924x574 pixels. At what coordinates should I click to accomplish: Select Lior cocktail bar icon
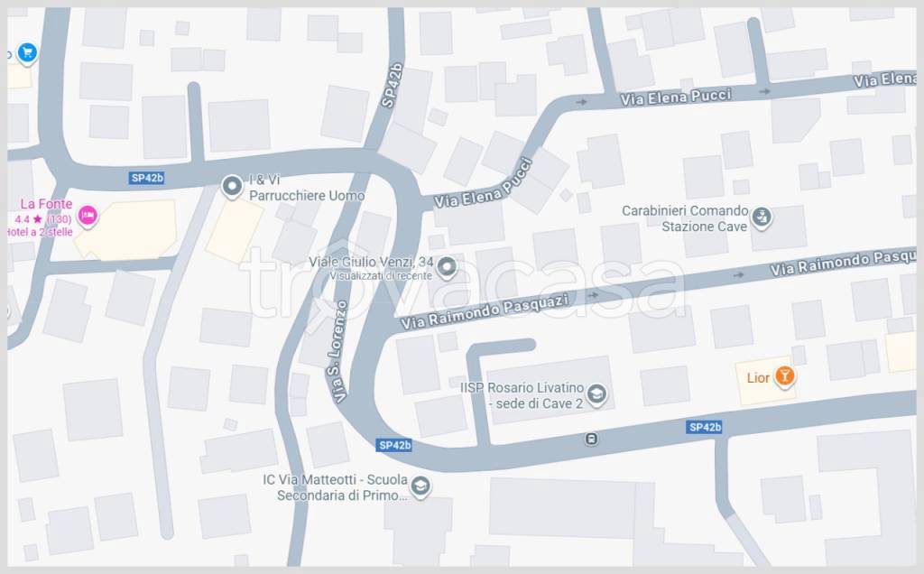click(x=784, y=376)
